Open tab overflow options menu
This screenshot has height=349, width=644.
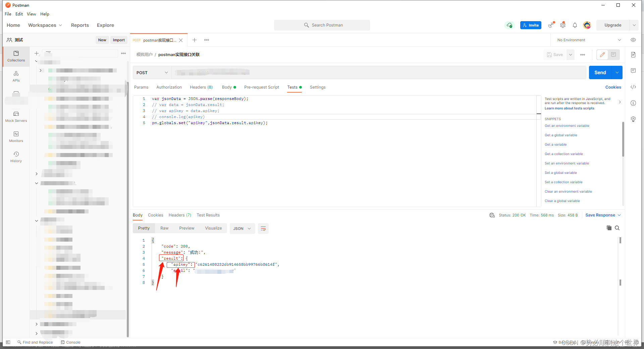pyautogui.click(x=207, y=40)
